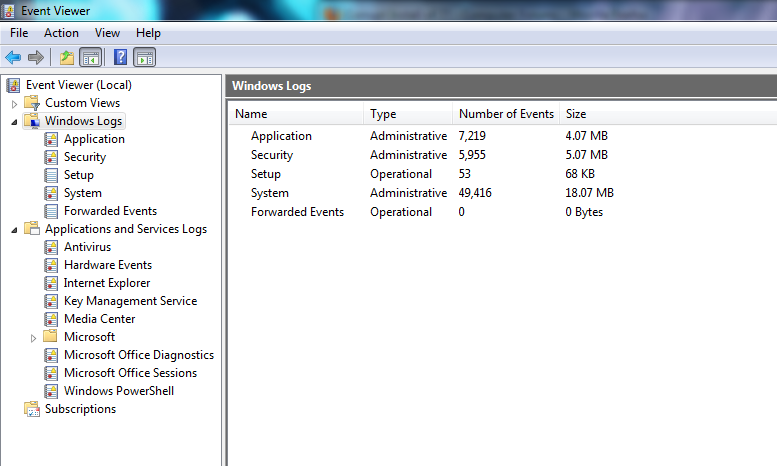Select Event Viewer (Local) label in tree
777x466 pixels.
coord(79,85)
